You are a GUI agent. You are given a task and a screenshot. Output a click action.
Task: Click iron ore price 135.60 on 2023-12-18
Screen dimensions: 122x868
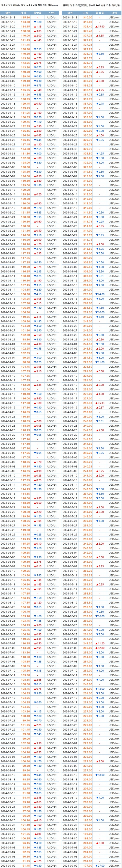[25, 17]
